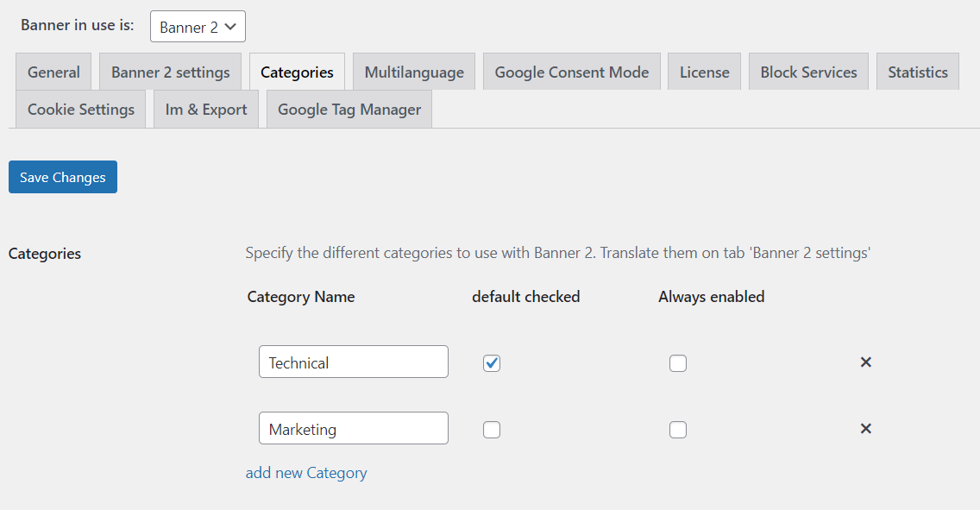The image size is (980, 510).
Task: Click the add new Category link
Action: (306, 473)
